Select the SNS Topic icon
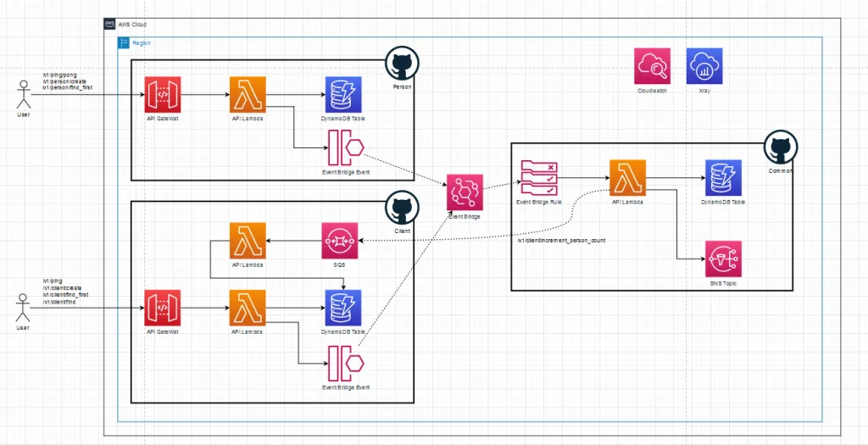Viewport: 868px width, 445px height. coord(723,259)
